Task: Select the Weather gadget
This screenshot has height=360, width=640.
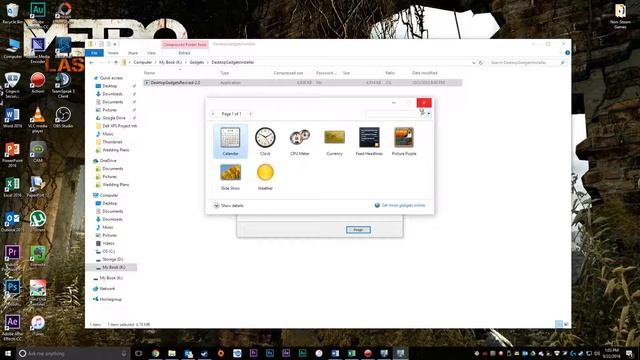Action: pos(265,176)
